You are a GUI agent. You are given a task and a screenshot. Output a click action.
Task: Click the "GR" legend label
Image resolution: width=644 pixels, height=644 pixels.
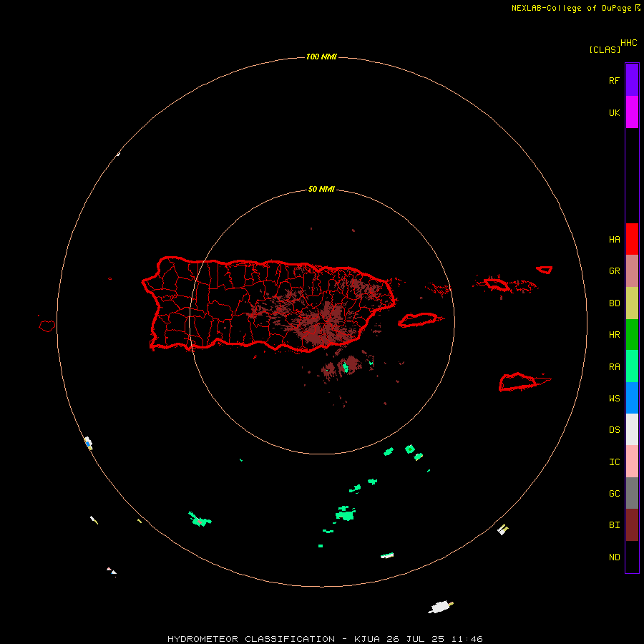(614, 271)
